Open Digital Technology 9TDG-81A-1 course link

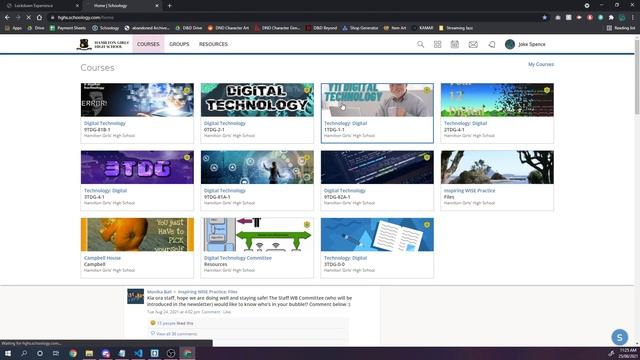click(224, 191)
